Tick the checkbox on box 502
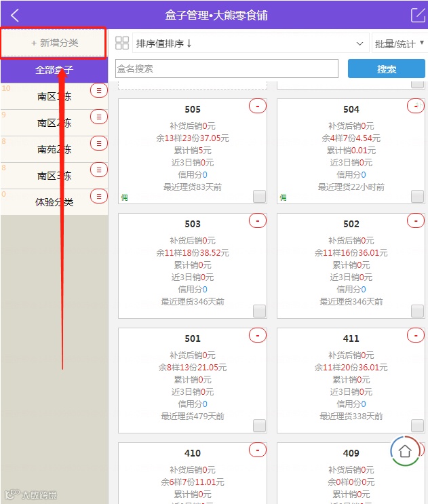The width and height of the screenshot is (428, 504). click(417, 311)
